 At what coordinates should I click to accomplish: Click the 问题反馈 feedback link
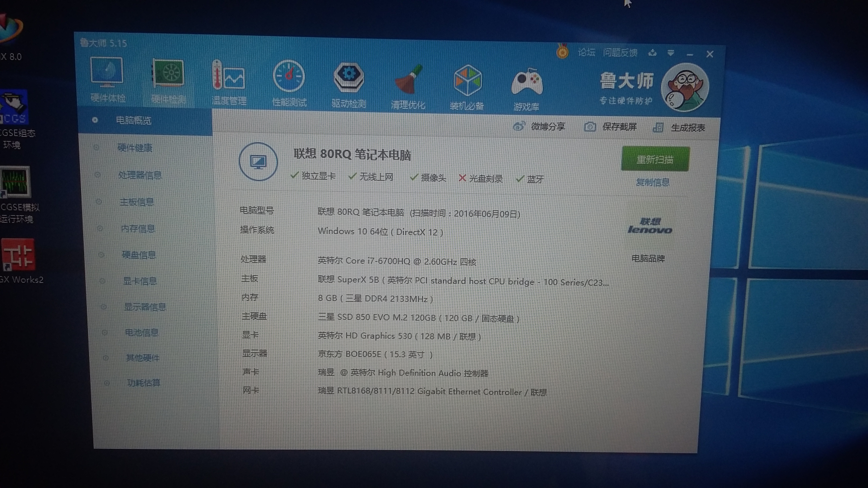point(620,53)
